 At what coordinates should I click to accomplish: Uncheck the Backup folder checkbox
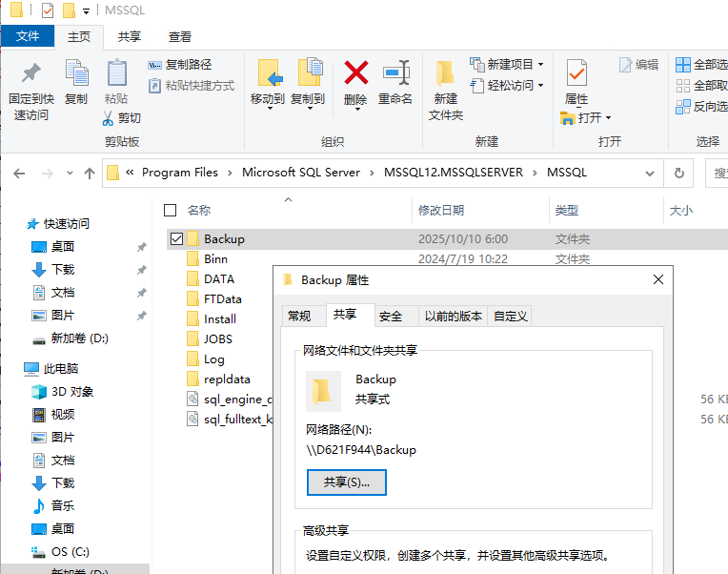[176, 239]
